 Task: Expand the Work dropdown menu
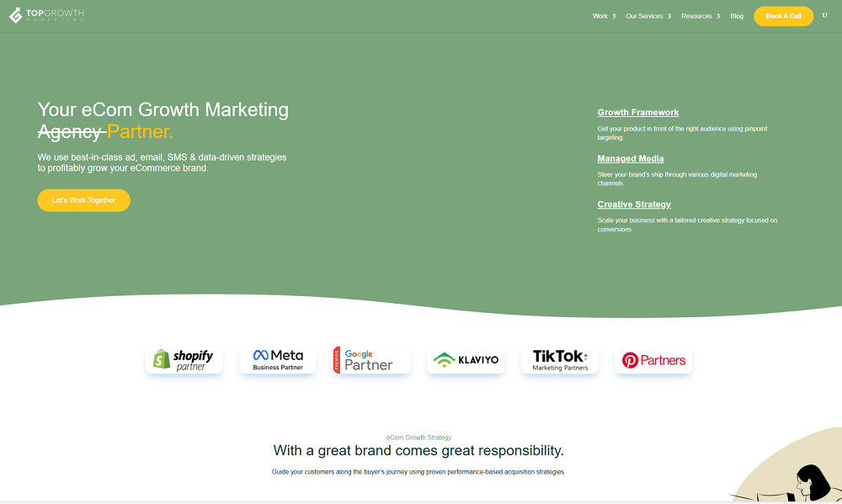[x=603, y=16]
